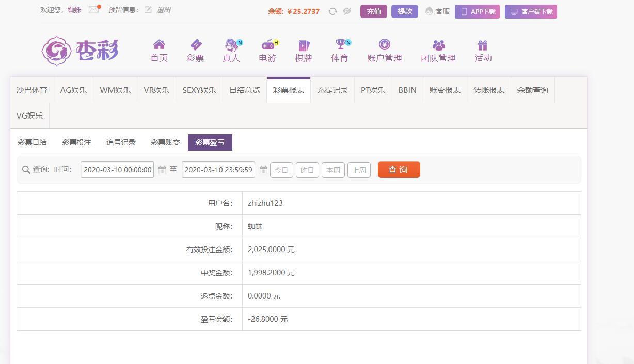634x364 pixels.
Task: Refresh the balance amount icon
Action: (x=333, y=11)
